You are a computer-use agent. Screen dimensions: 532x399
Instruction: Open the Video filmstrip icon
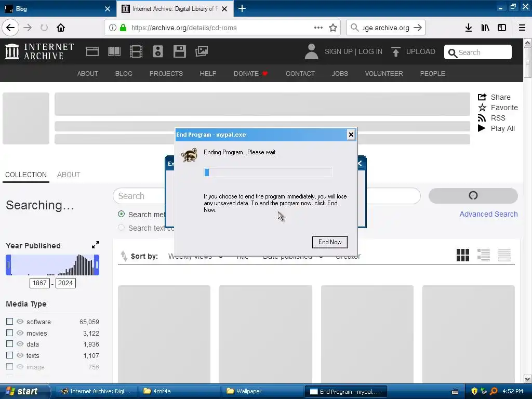point(136,51)
